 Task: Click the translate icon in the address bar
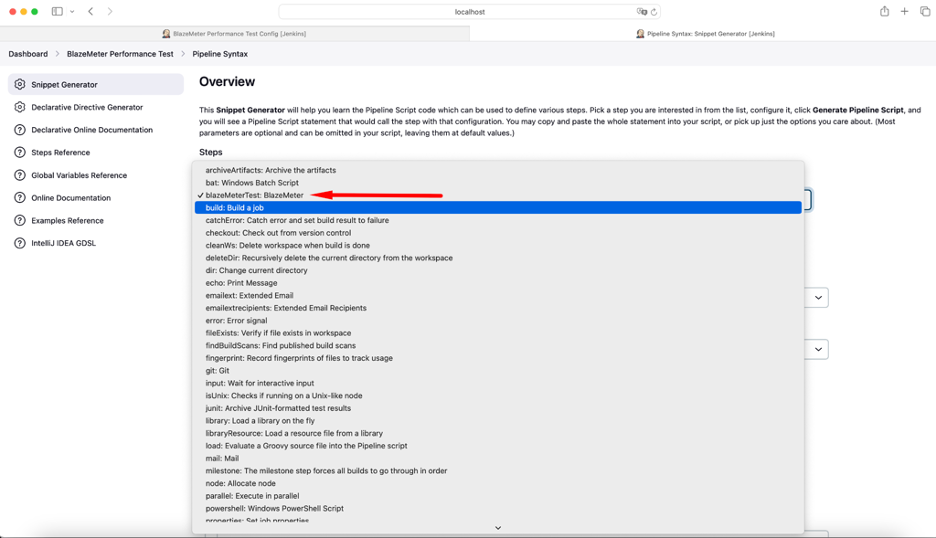tap(642, 12)
